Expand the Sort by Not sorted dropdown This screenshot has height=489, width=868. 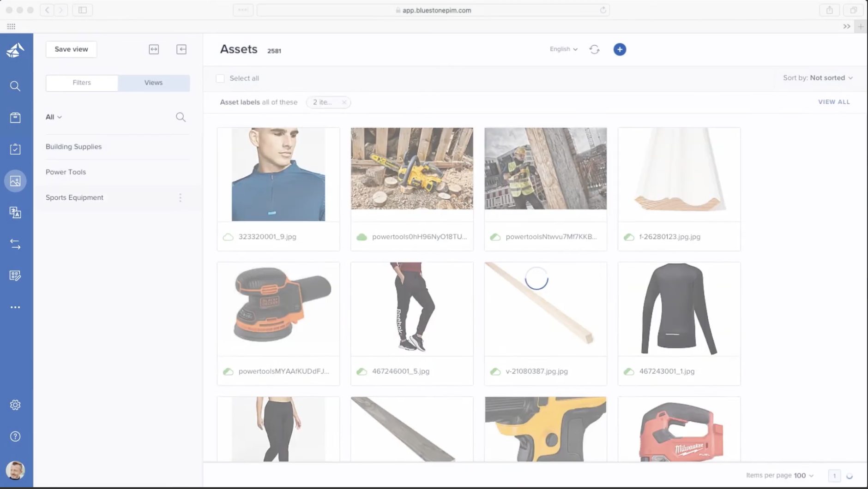(818, 78)
